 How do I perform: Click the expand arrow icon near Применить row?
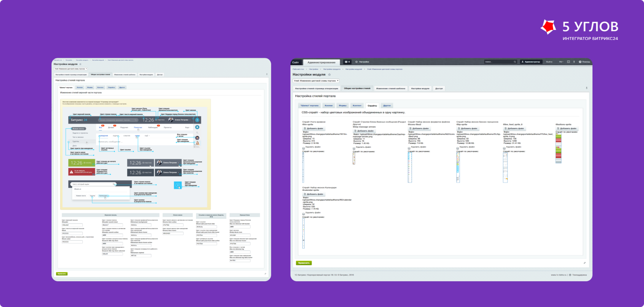click(585, 263)
